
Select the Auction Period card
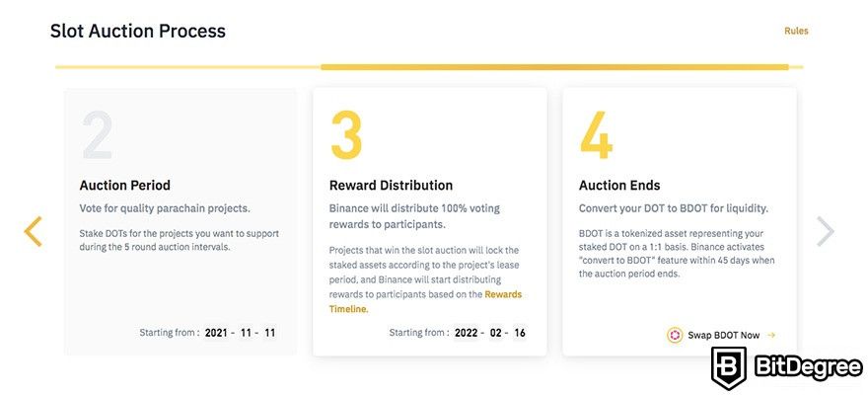point(181,221)
